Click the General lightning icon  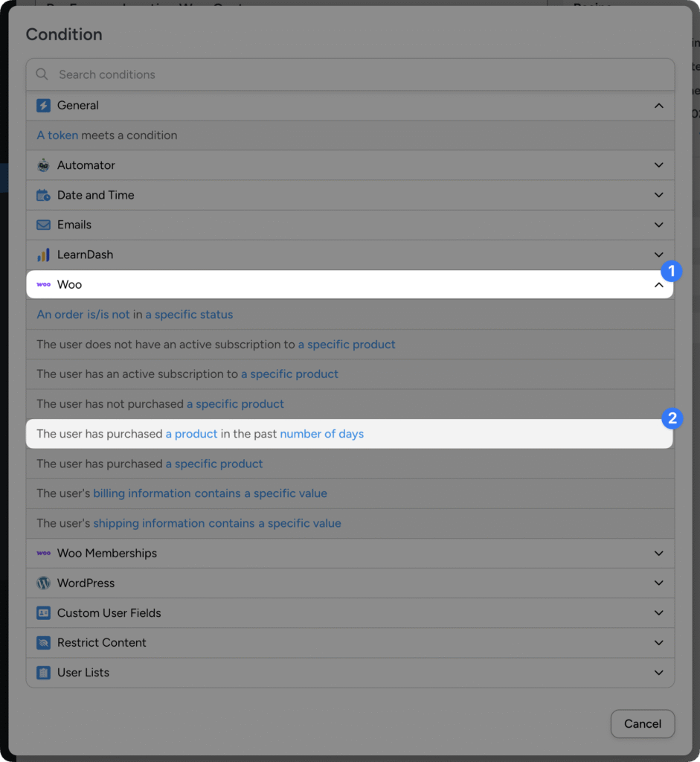click(45, 106)
